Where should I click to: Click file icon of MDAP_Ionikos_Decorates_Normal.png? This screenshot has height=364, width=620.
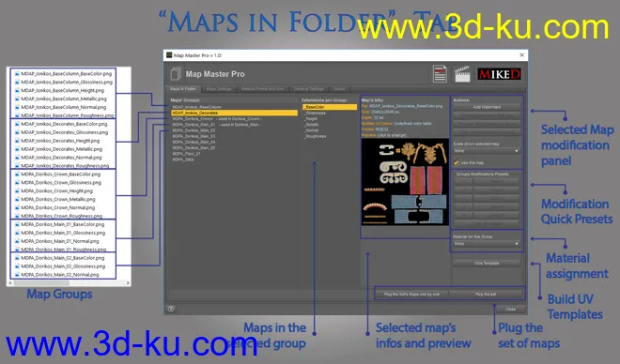tap(17, 158)
